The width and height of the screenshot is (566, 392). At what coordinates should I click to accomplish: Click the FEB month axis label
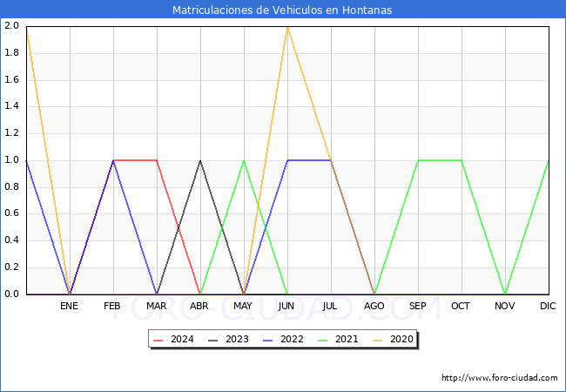pyautogui.click(x=112, y=306)
